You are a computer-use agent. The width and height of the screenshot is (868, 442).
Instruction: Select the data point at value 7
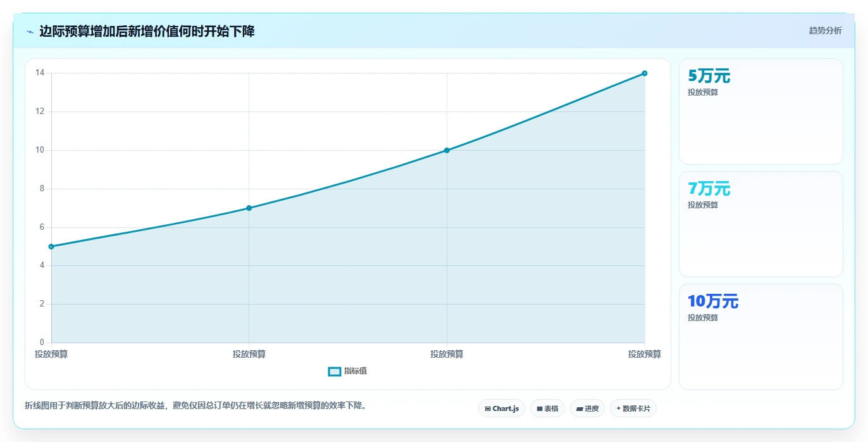click(249, 208)
